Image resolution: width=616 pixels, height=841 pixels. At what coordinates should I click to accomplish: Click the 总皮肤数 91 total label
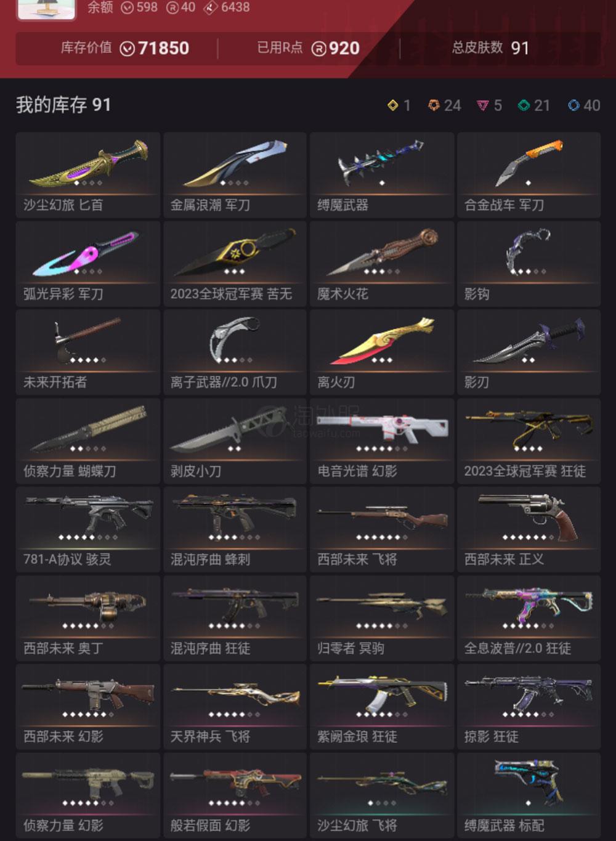490,48
